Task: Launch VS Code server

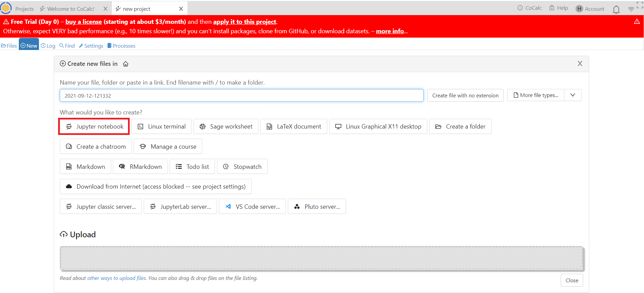Action: 252,207
